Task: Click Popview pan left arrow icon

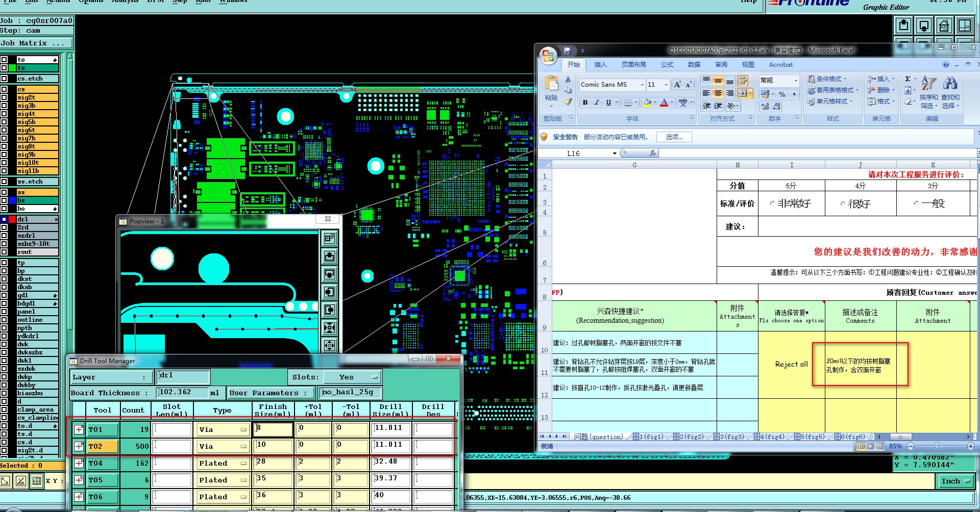Action: click(330, 292)
